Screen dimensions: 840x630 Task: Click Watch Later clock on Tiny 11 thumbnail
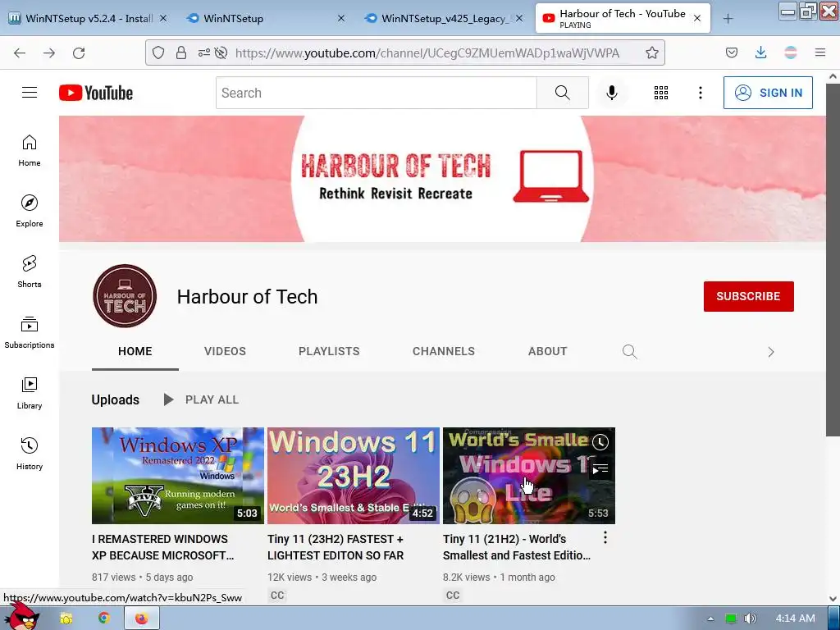[x=600, y=442]
